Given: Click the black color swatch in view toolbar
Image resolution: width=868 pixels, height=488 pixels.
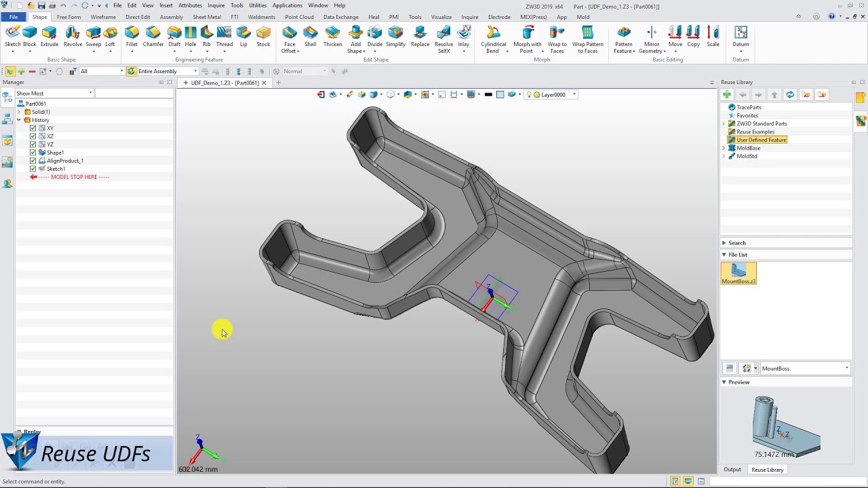Looking at the screenshot, I should point(488,95).
